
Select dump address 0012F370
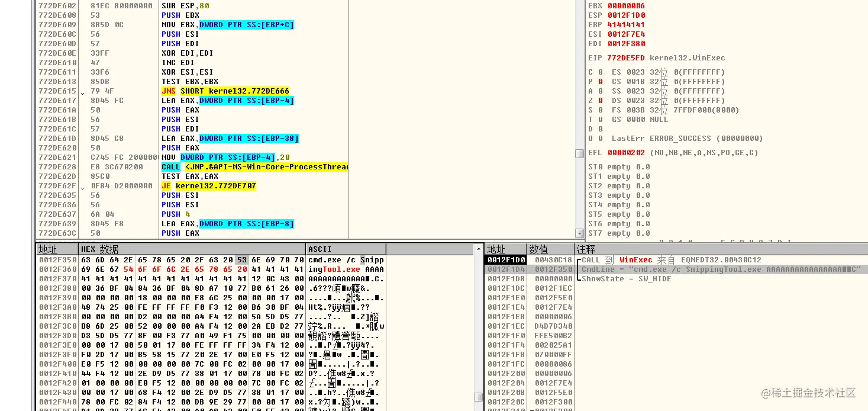click(x=57, y=279)
